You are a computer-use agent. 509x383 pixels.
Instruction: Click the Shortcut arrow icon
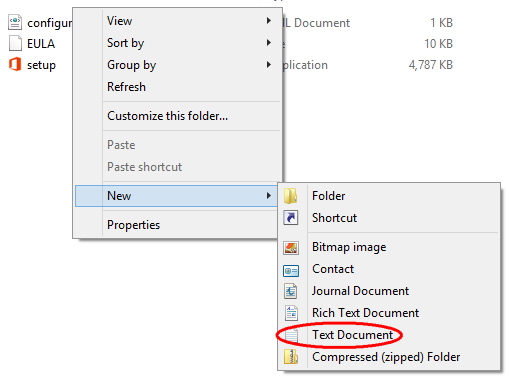click(x=291, y=218)
